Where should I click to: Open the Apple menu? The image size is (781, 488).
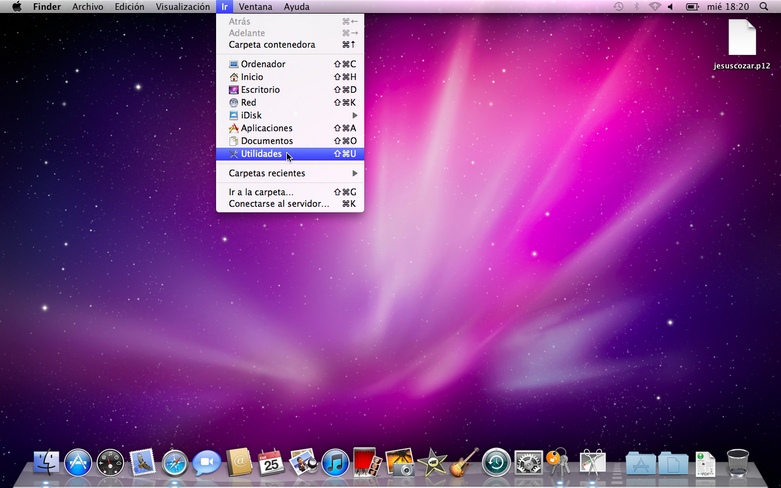point(17,6)
